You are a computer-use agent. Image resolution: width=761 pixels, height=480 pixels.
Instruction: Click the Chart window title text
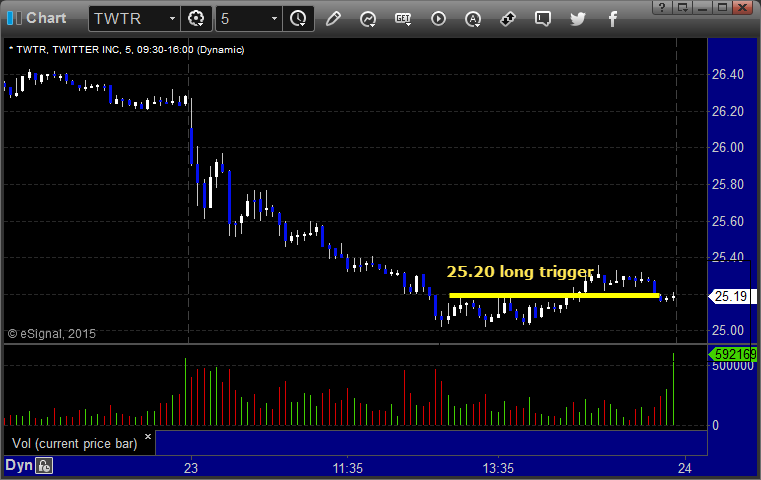(46, 18)
